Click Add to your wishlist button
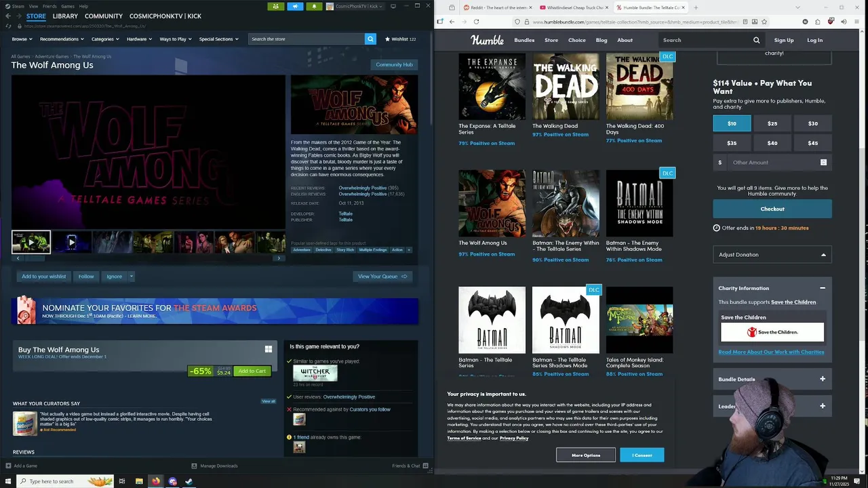 pos(44,276)
